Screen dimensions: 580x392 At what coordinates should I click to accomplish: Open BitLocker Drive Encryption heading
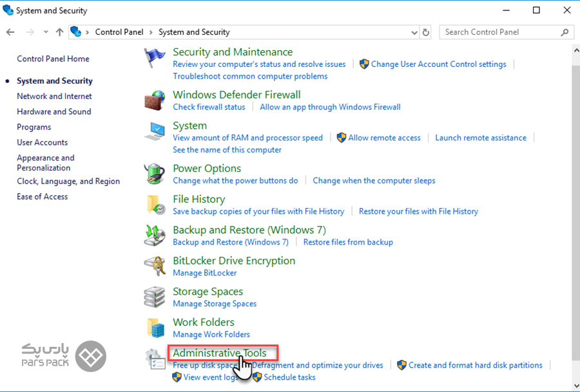tap(234, 261)
